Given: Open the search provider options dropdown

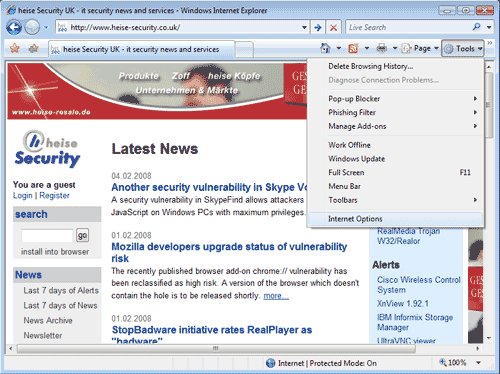Looking at the screenshot, I should pyautogui.click(x=489, y=27).
